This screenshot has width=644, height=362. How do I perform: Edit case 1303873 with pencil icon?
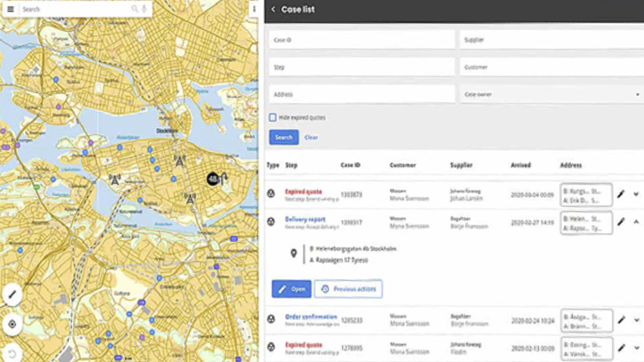[621, 194]
